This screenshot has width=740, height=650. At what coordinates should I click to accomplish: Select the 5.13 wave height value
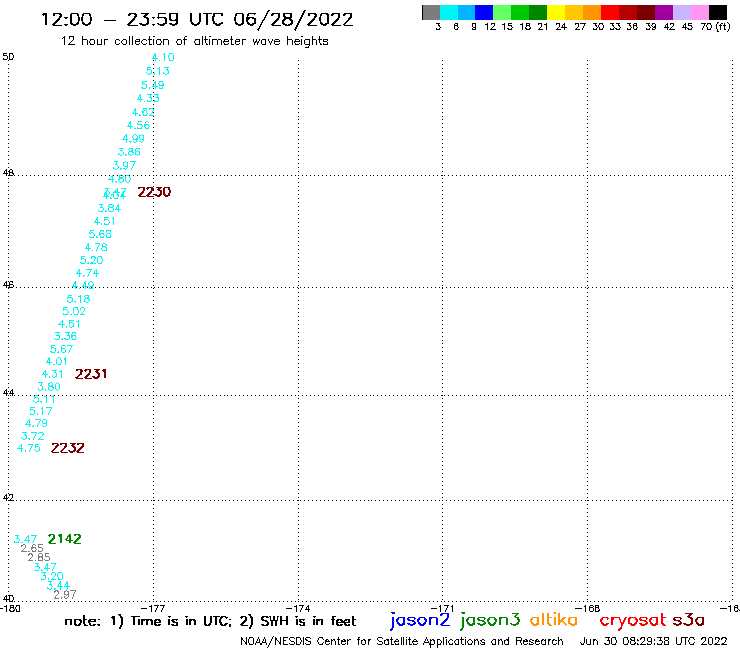pyautogui.click(x=158, y=71)
